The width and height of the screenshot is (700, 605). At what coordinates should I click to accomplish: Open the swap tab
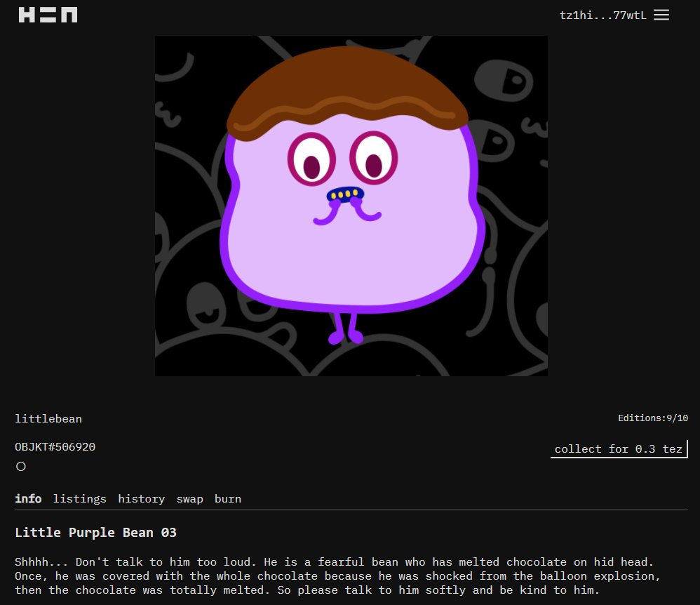(x=189, y=499)
